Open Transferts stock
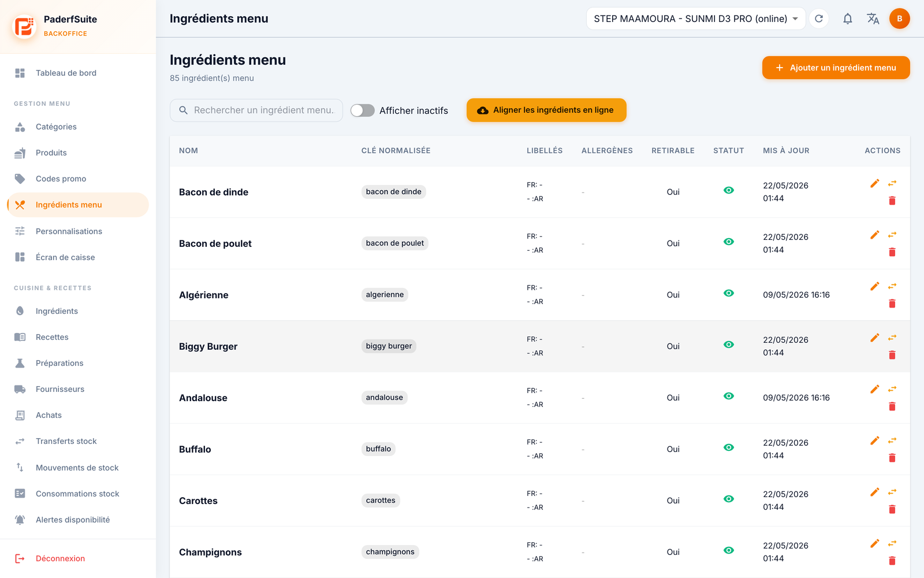The image size is (924, 578). click(x=78, y=441)
